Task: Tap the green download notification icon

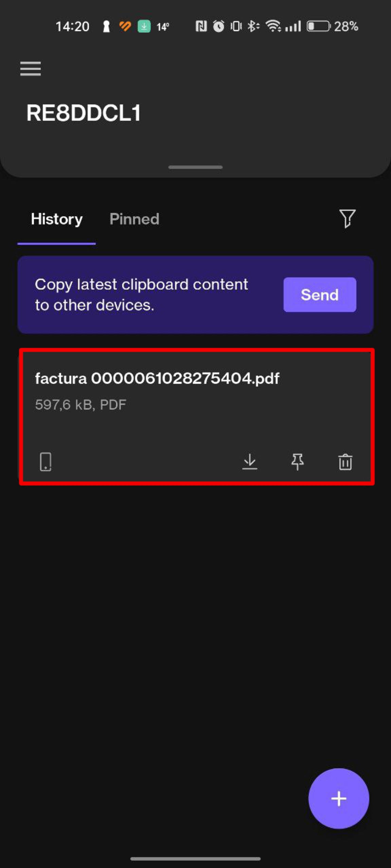Action: [144, 26]
